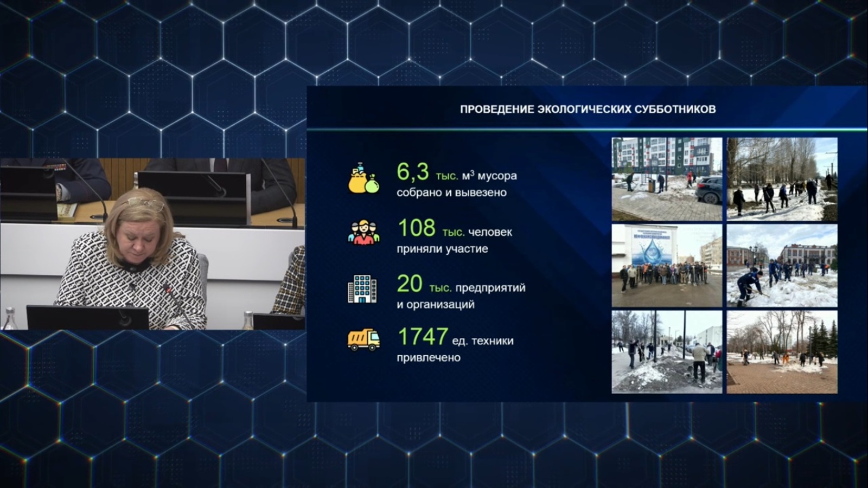Open the photo with the water drop banner

(667, 266)
